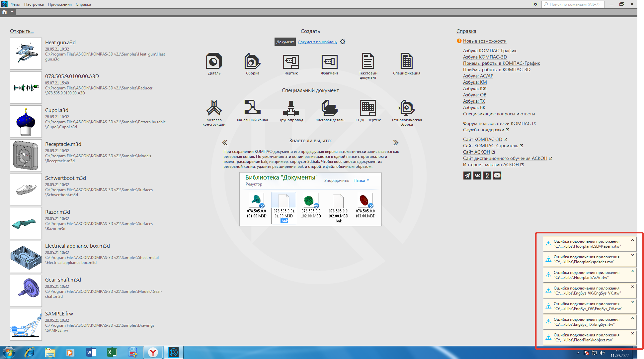Open template settings gear icon
Viewport: 644px width, 359px height.
pyautogui.click(x=343, y=42)
